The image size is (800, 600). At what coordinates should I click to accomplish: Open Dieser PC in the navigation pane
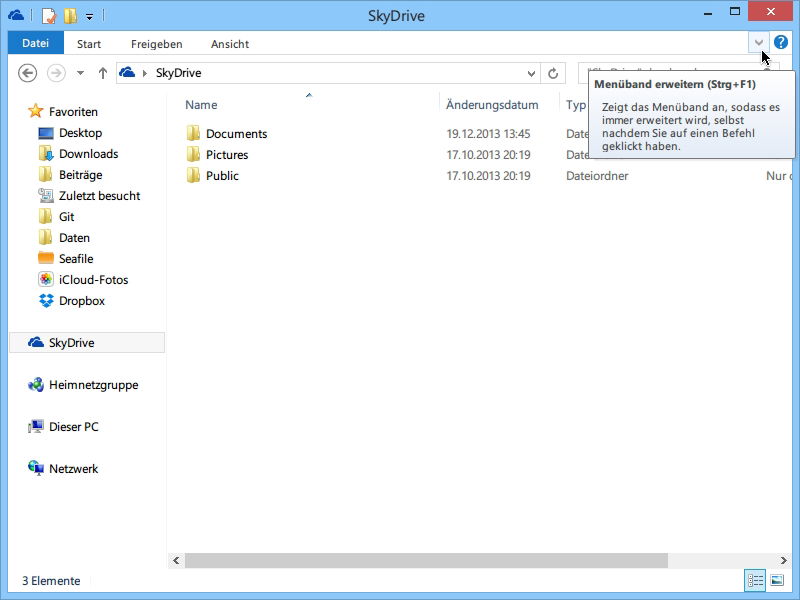click(x=73, y=426)
